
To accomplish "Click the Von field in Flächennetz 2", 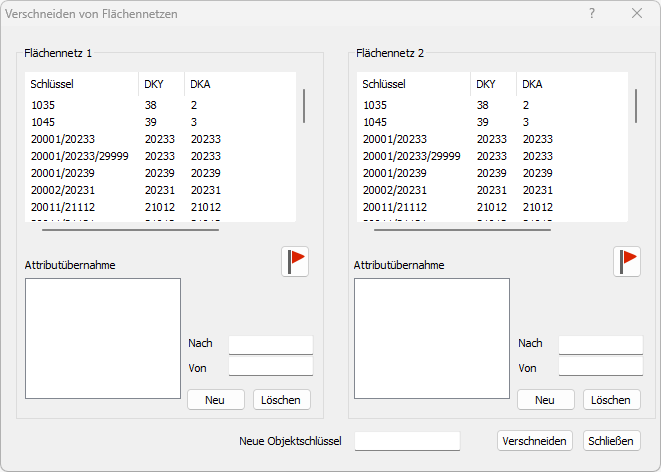I will coord(600,367).
